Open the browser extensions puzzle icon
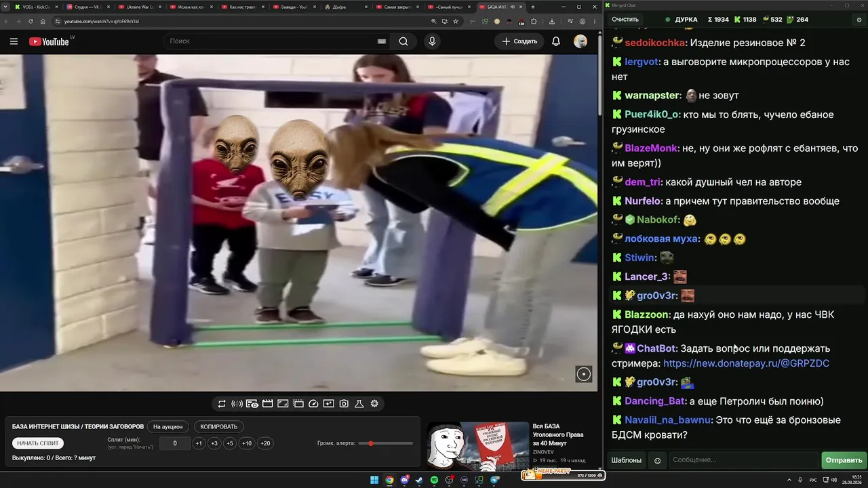The height and width of the screenshot is (488, 868). tap(534, 21)
